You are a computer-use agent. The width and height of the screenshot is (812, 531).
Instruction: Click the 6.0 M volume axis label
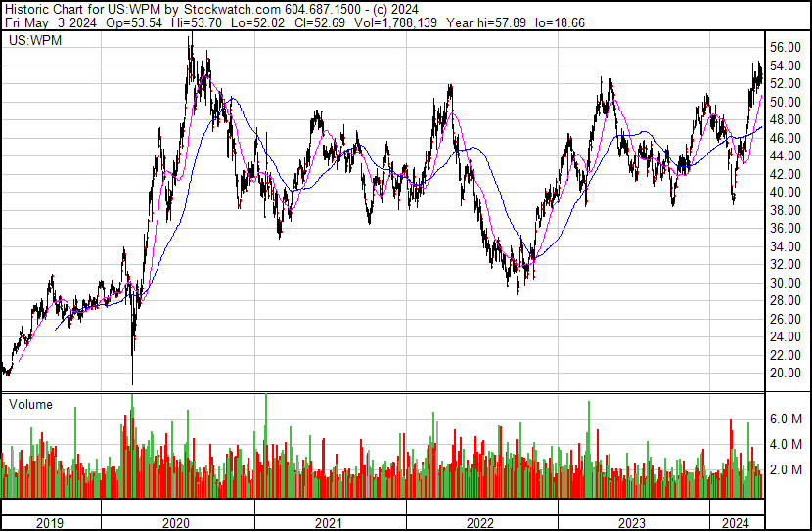click(786, 419)
